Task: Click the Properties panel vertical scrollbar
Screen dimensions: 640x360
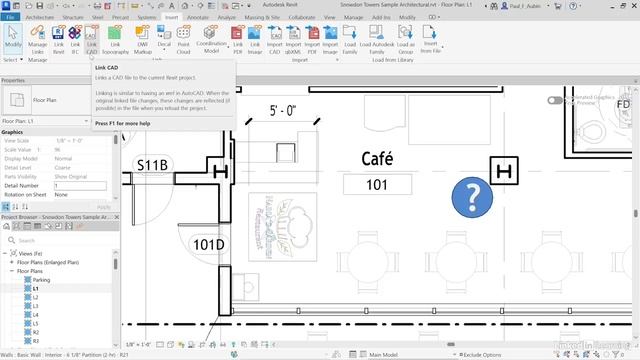Action: [116, 140]
